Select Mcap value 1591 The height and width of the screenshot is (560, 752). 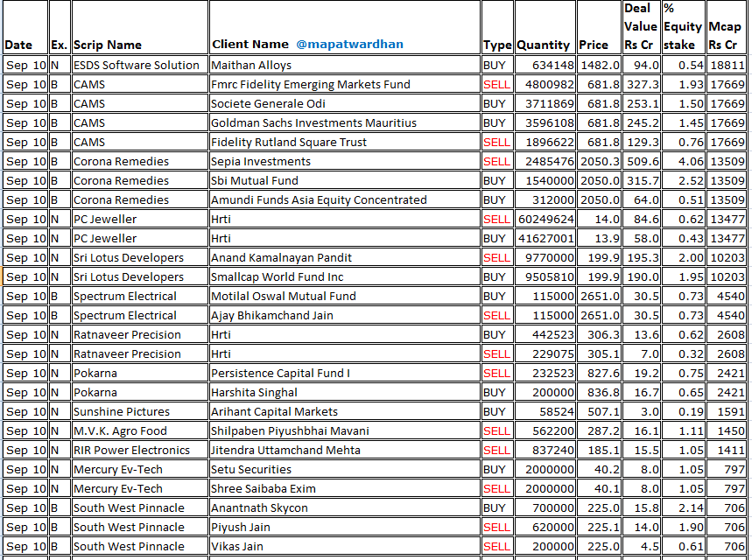pyautogui.click(x=726, y=411)
